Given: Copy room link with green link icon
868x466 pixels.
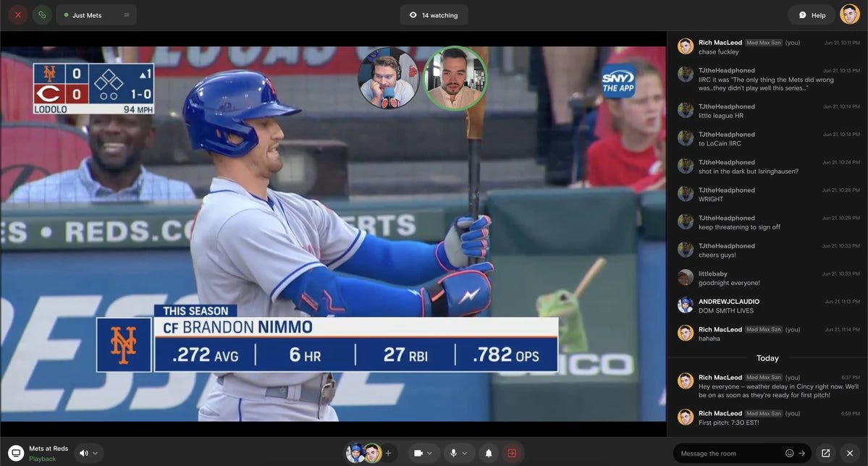Looking at the screenshot, I should (42, 15).
